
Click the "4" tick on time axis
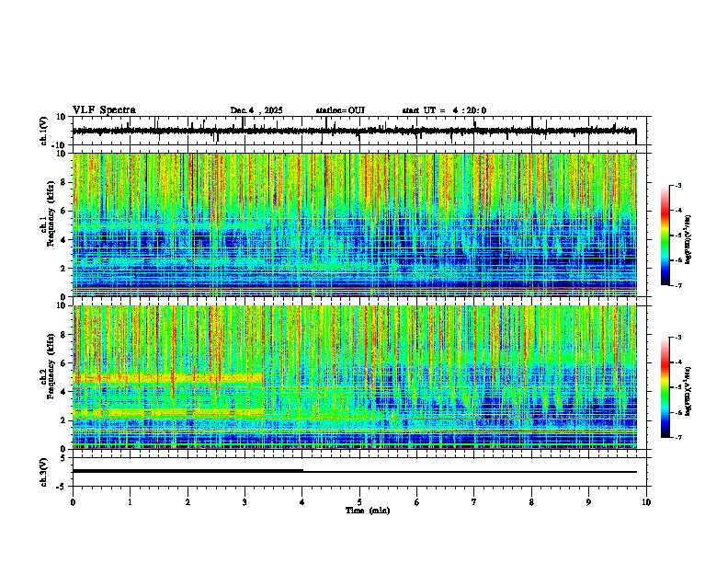(x=302, y=502)
